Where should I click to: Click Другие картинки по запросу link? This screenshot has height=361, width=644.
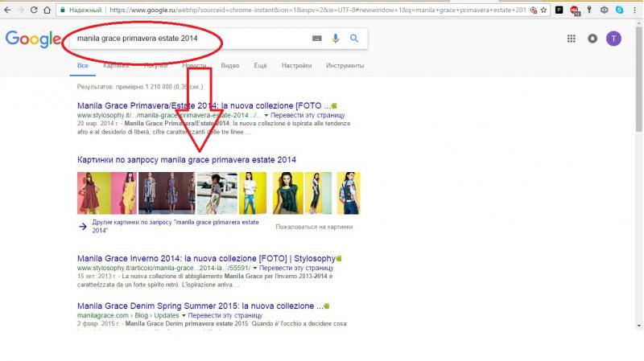[x=175, y=226]
